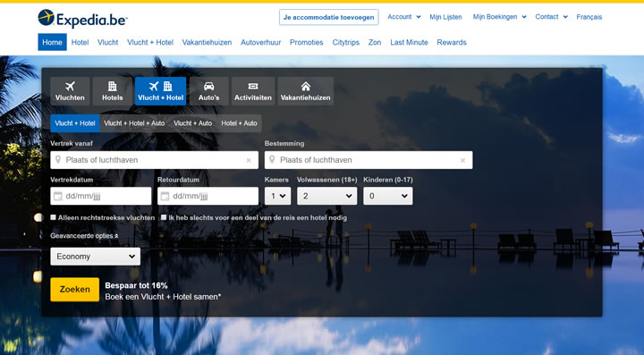Select the Activiteiten ticket tab
Image resolution: width=644 pixels, height=355 pixels.
coord(253,91)
